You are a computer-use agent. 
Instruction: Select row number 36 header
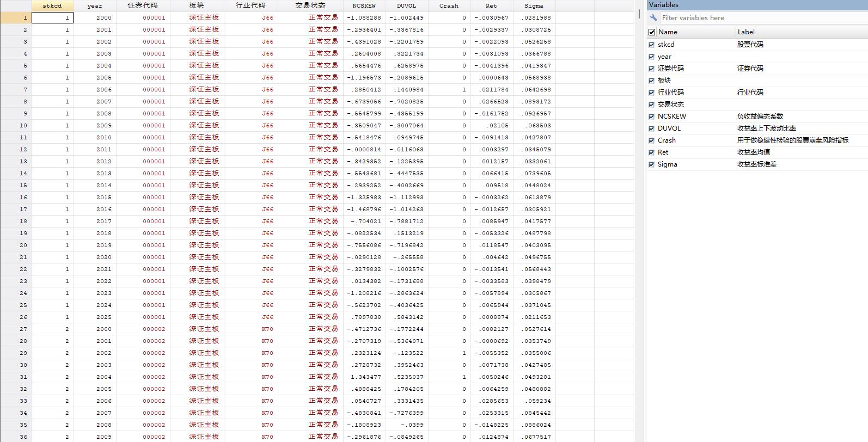pos(15,437)
